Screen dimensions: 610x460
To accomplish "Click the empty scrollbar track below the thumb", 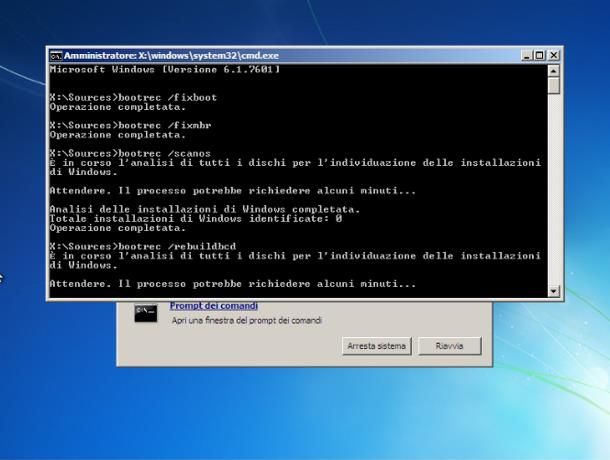I will coord(555,200).
